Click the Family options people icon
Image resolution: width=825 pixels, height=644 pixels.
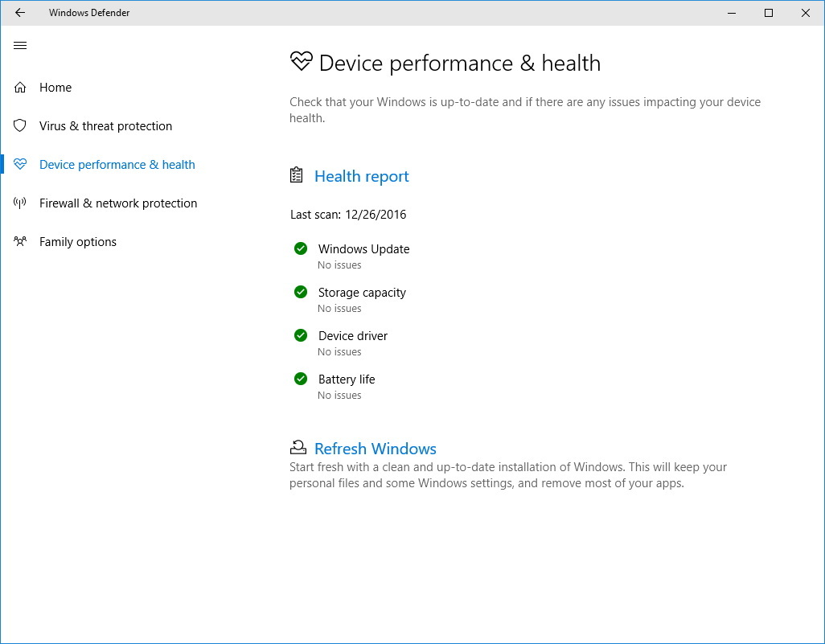20,241
